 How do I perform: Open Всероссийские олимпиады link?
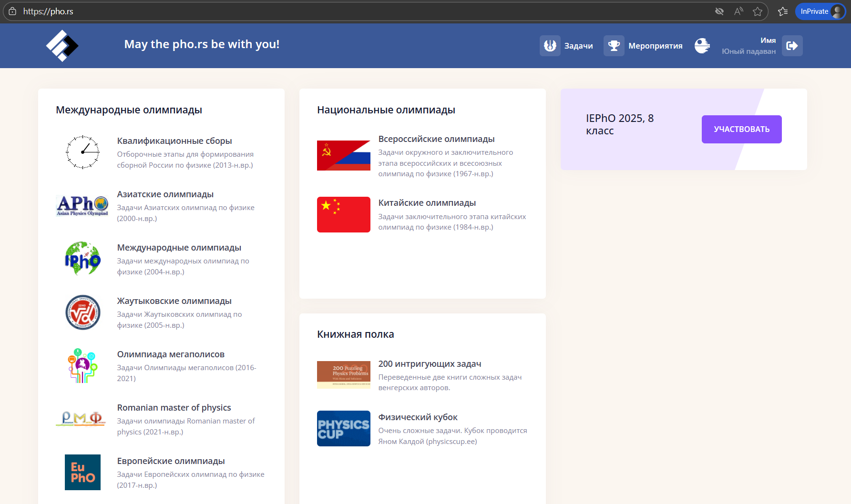click(436, 139)
